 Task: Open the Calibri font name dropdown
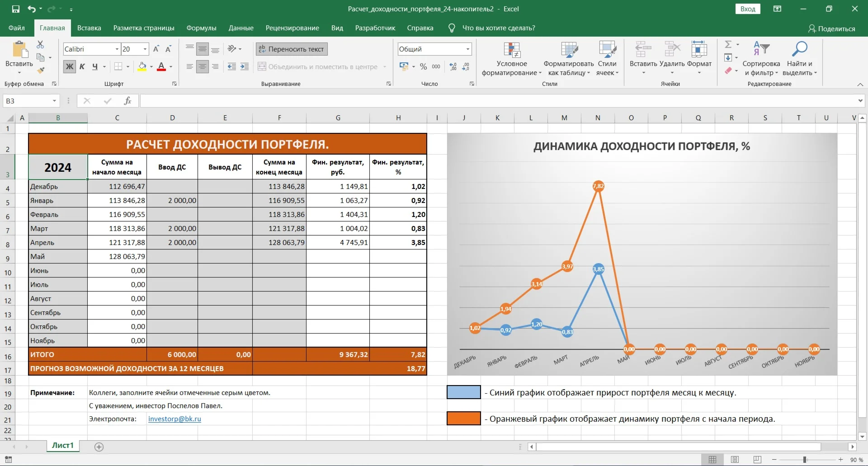tap(117, 49)
